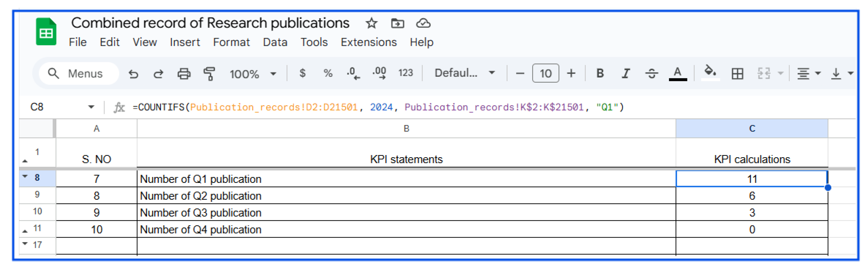Open the Borders tool
Image resolution: width=868 pixels, height=270 pixels.
737,74
